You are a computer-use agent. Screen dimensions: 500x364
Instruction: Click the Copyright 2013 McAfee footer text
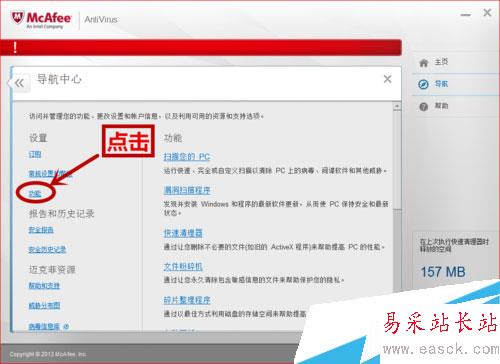tap(48, 354)
